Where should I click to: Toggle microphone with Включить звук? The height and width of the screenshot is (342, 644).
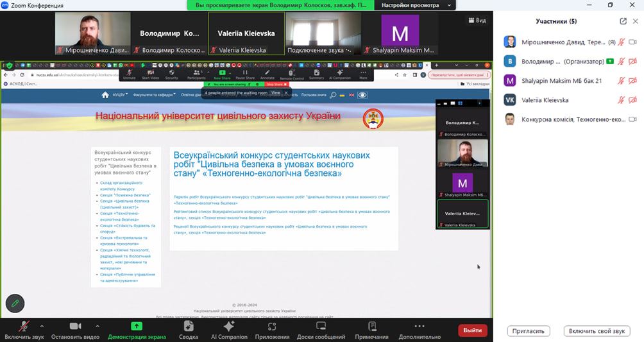click(24, 330)
